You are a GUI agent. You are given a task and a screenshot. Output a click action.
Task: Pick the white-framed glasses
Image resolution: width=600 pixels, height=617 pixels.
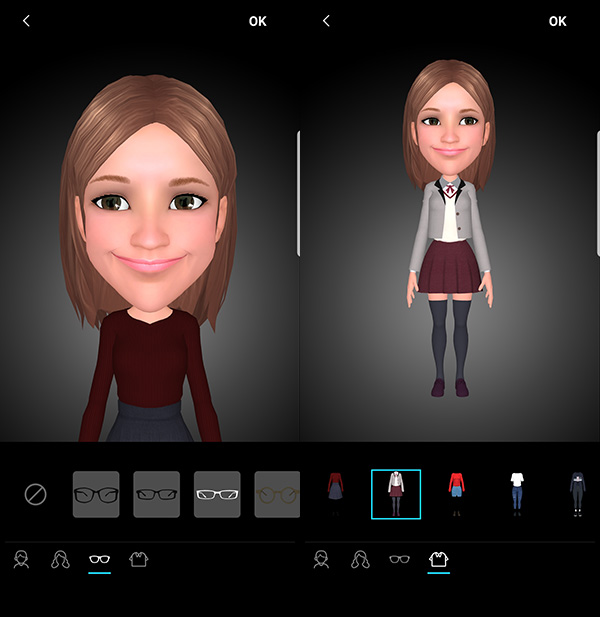pos(217,494)
